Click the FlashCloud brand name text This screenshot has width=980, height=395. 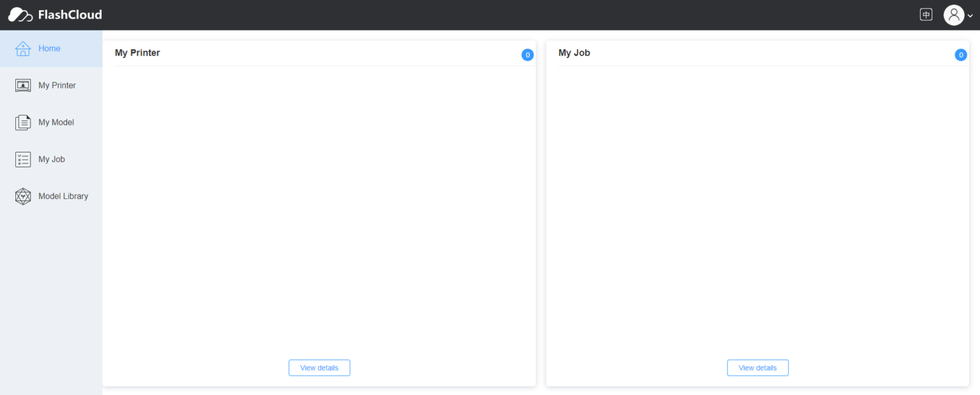click(x=70, y=15)
